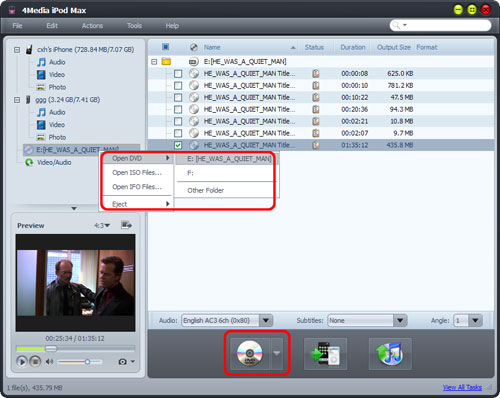
Task: Choose Open IFO Files... menu entry
Action: [x=138, y=187]
